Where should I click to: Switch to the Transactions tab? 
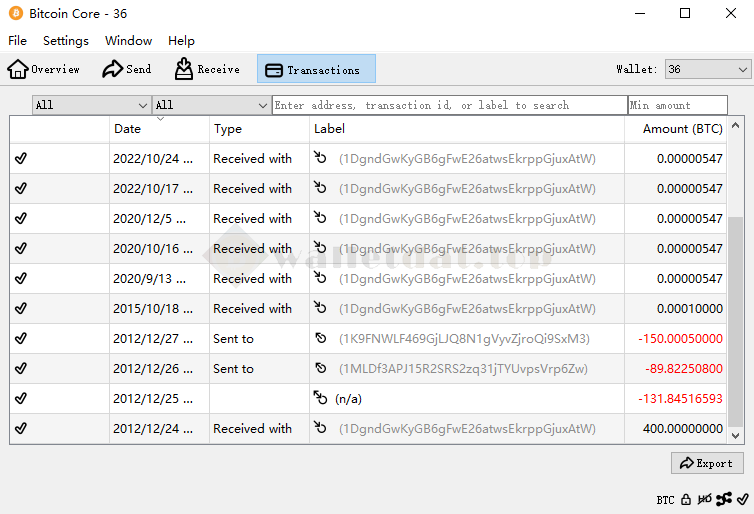click(x=316, y=69)
